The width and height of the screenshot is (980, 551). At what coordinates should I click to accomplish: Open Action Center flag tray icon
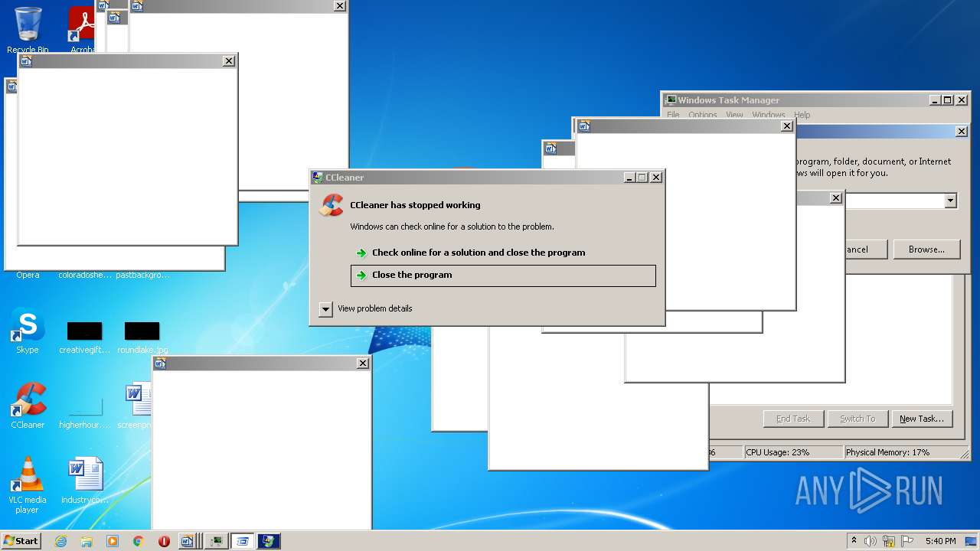tap(906, 541)
